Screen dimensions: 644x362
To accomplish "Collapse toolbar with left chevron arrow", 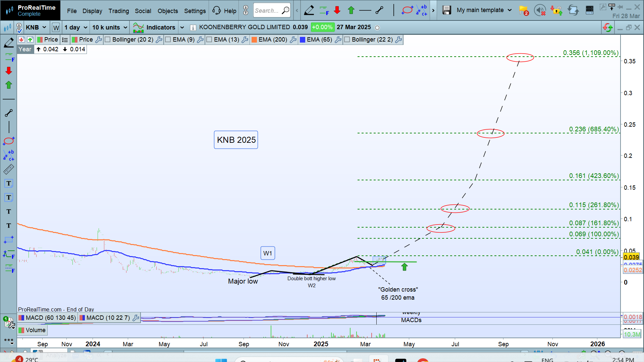I will point(297,10).
